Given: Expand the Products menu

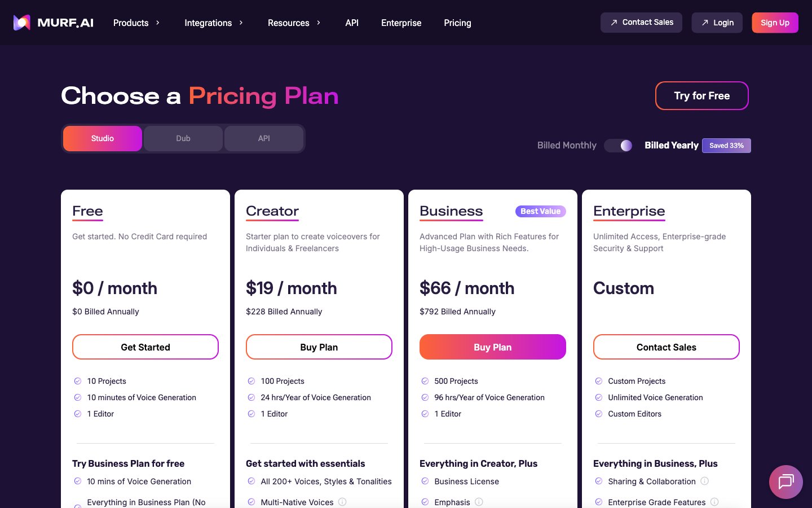Looking at the screenshot, I should coord(136,23).
